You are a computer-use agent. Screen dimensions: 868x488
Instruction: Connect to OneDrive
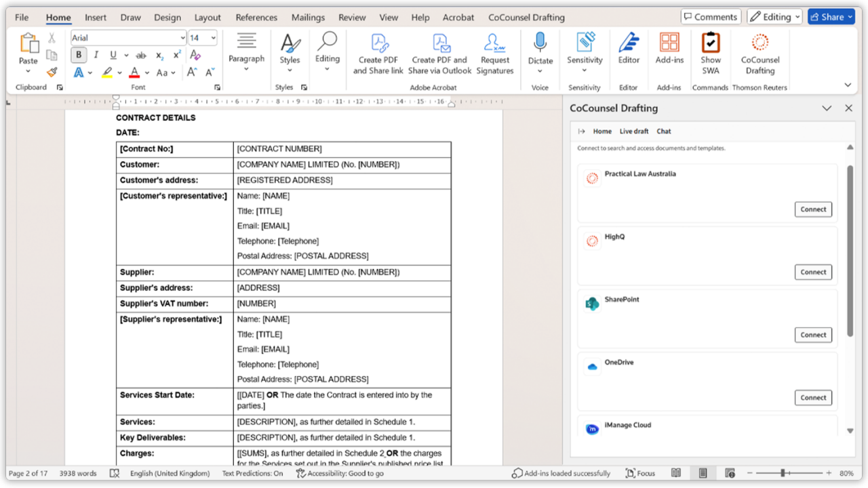813,398
